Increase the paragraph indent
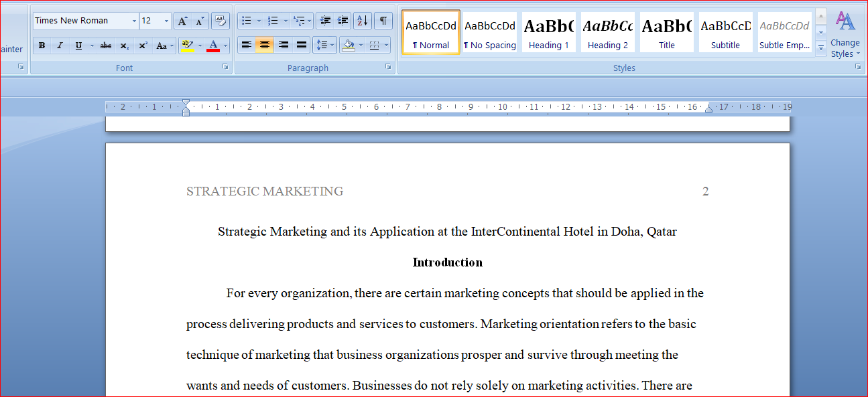The width and height of the screenshot is (868, 397). click(343, 21)
